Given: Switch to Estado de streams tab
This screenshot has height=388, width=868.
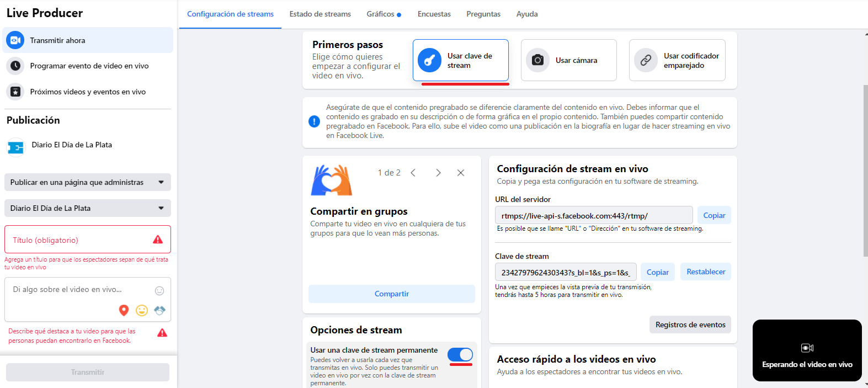Looking at the screenshot, I should [320, 14].
